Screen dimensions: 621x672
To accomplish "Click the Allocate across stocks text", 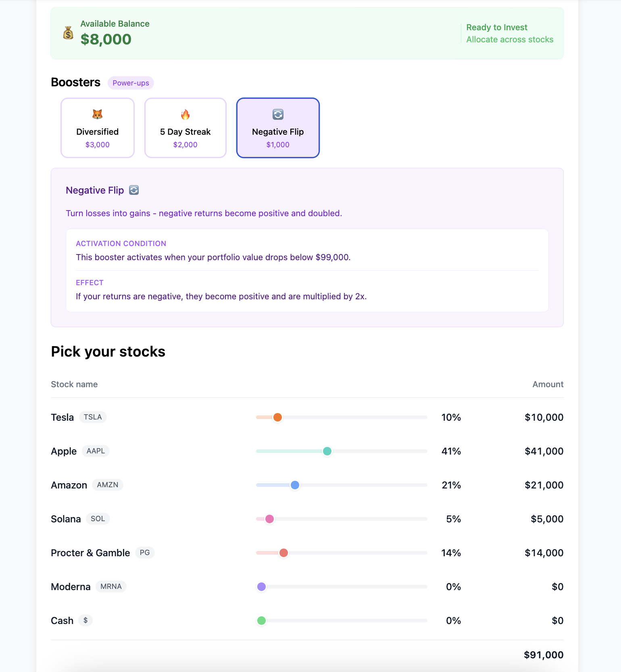I will pyautogui.click(x=510, y=40).
